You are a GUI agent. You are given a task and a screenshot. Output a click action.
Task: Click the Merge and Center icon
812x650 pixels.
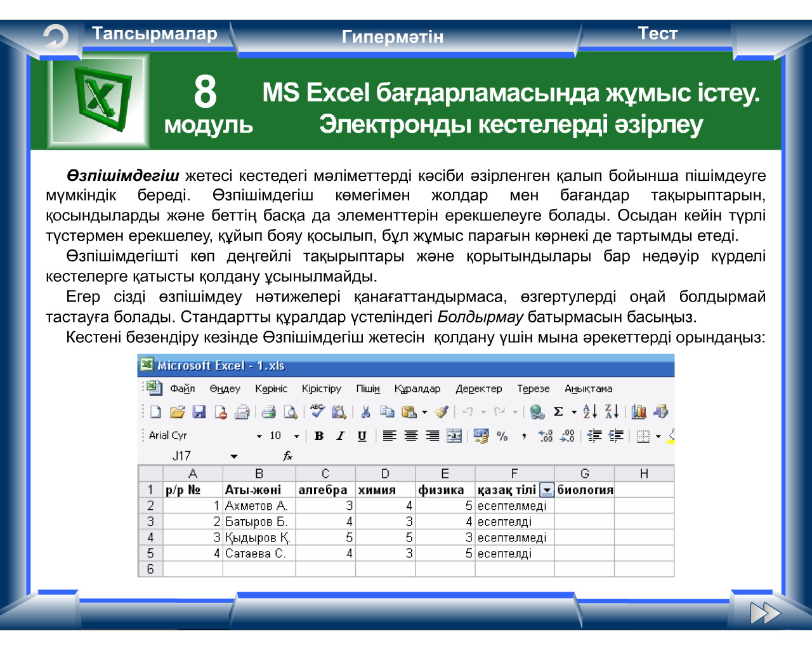[x=454, y=436]
